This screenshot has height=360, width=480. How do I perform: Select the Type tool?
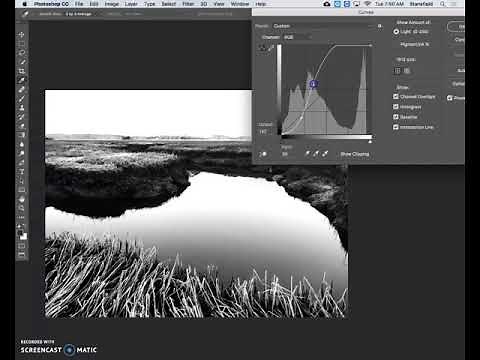click(22, 172)
